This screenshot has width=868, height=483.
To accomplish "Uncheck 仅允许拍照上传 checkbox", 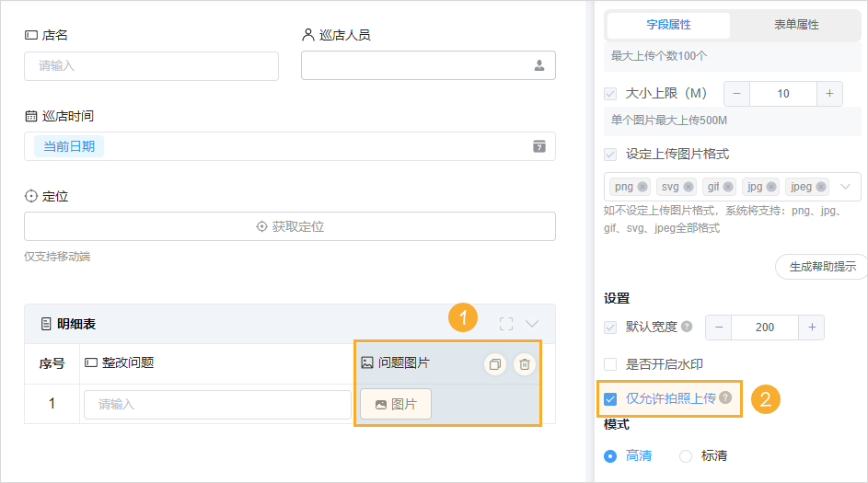I will coord(610,398).
